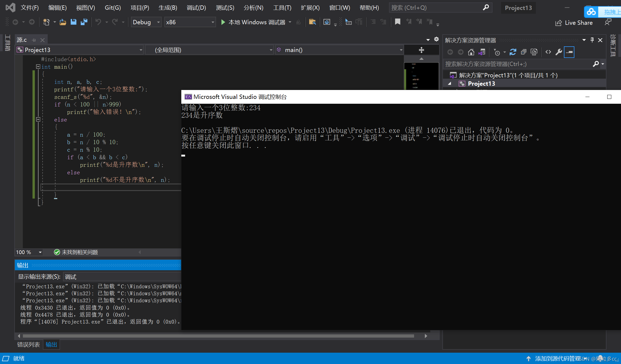The width and height of the screenshot is (621, 364).
Task: Save the current file with the disk icon
Action: (73, 22)
